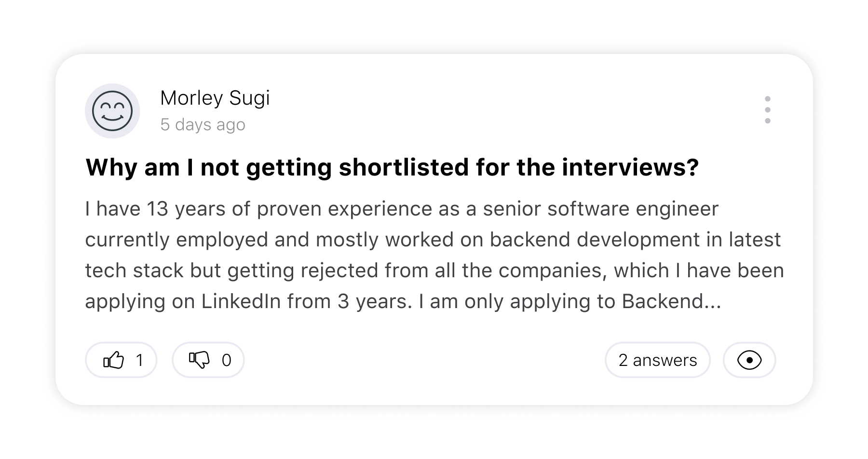Open the "Why am I not getting shortlisted" question title
Viewport: 868px width, 459px height.
point(392,167)
